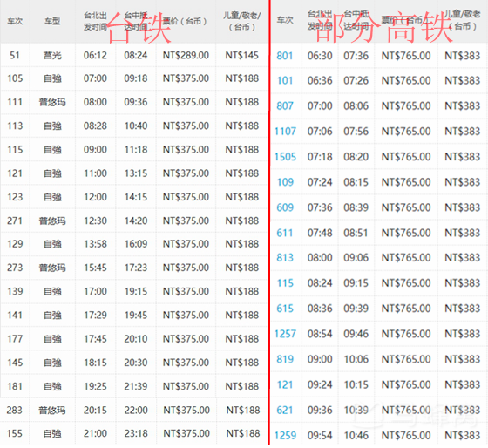Click train number 273 cell

click(15, 268)
